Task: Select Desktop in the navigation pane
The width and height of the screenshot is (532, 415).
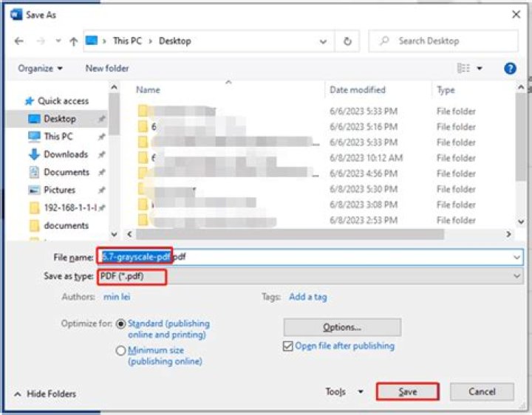Action: [57, 119]
